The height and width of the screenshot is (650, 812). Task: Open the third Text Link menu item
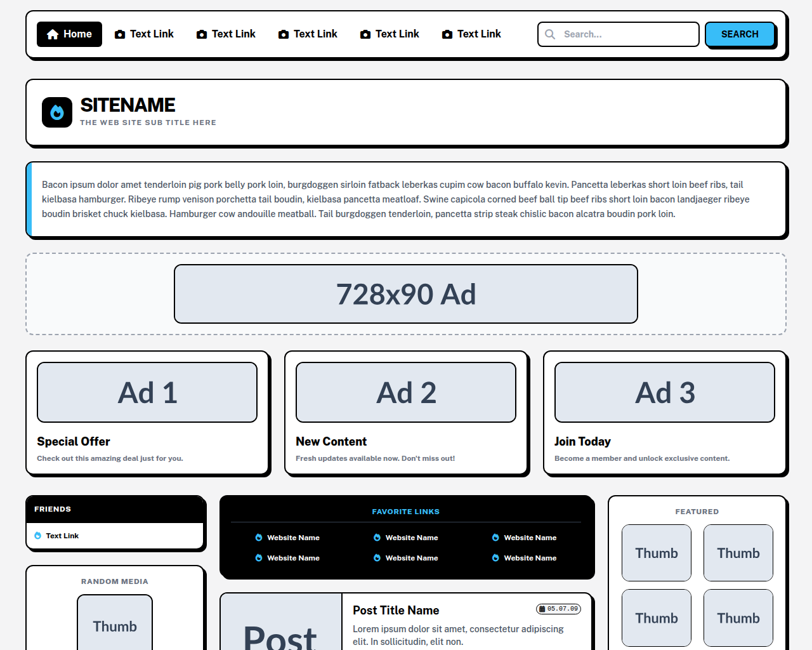(x=308, y=34)
